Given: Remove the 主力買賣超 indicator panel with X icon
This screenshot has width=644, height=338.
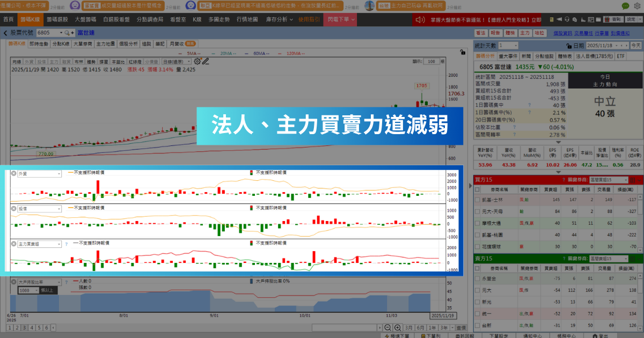Looking at the screenshot, I should pyautogui.click(x=14, y=244).
